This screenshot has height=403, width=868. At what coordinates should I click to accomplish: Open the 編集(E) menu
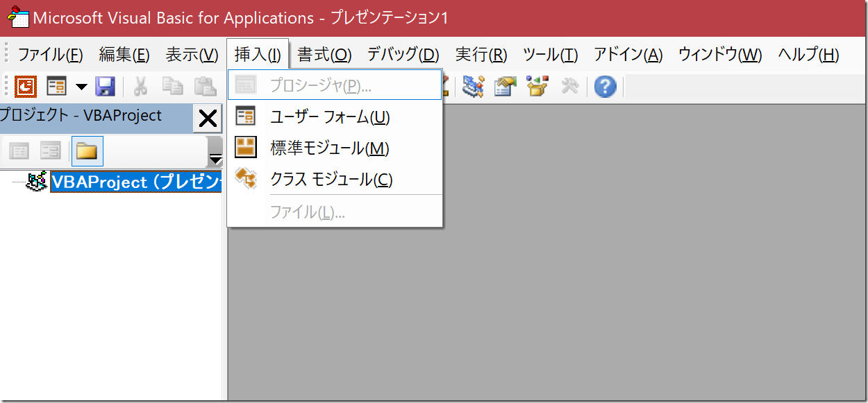[124, 55]
